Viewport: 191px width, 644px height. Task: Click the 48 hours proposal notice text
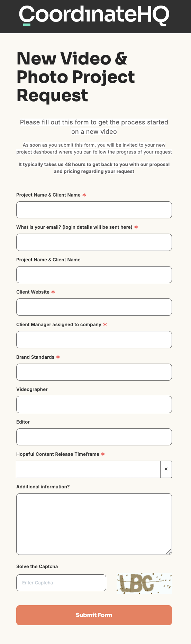94,168
